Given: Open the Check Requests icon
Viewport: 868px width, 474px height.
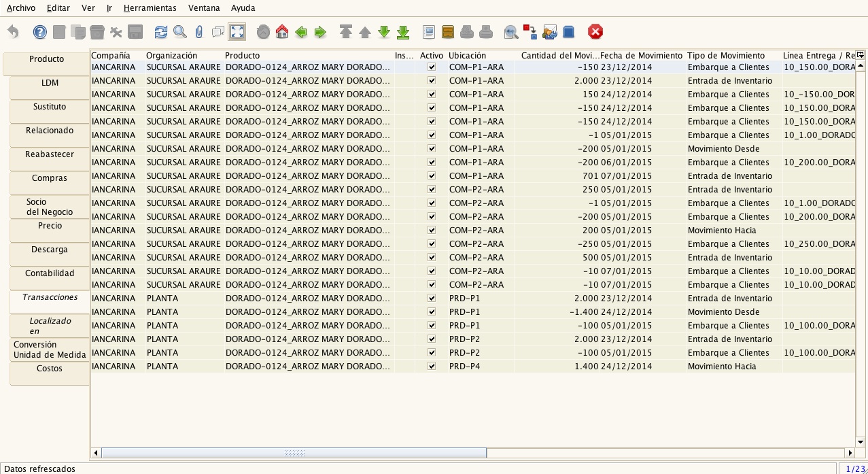Looking at the screenshot, I should point(550,32).
